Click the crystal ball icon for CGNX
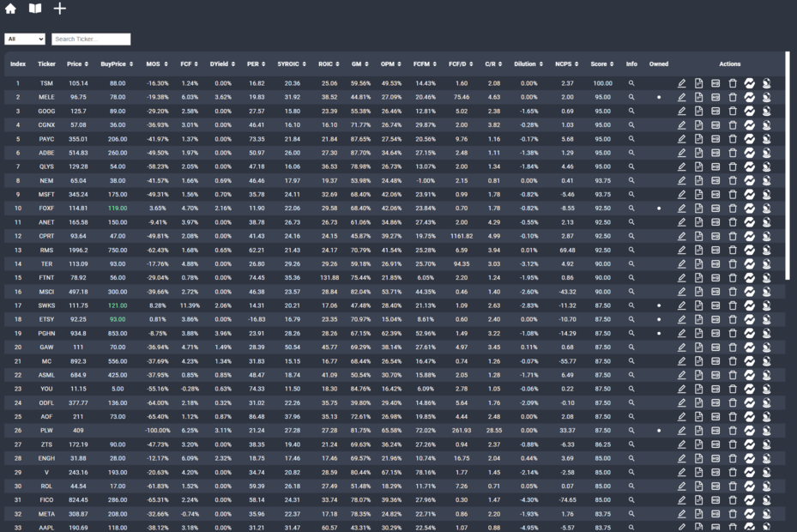The image size is (797, 532). (x=766, y=125)
